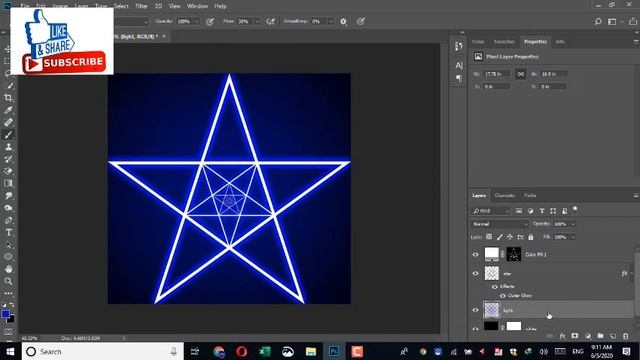640x360 pixels.
Task: Switch to the Paths tab
Action: 530,196
